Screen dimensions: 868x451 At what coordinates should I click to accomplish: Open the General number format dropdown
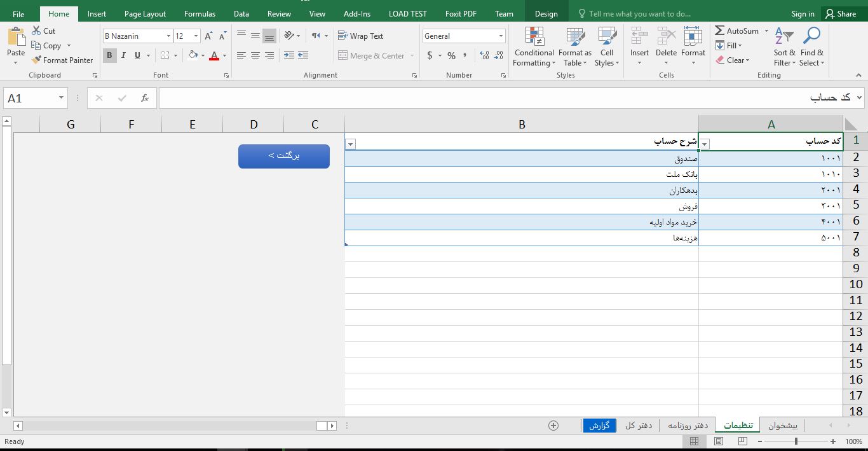[x=501, y=36]
